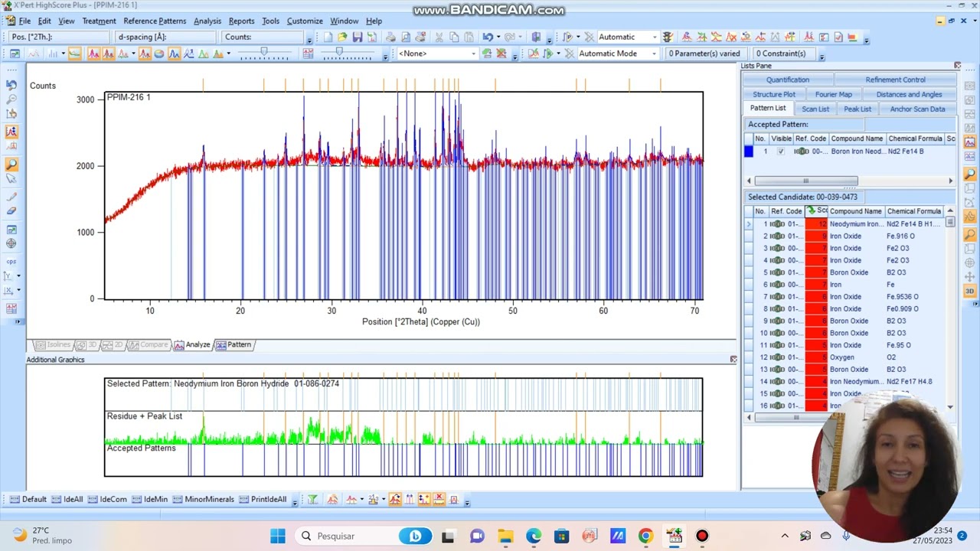Toggle the highlighted peak-list button in bottom toolbar

[424, 500]
